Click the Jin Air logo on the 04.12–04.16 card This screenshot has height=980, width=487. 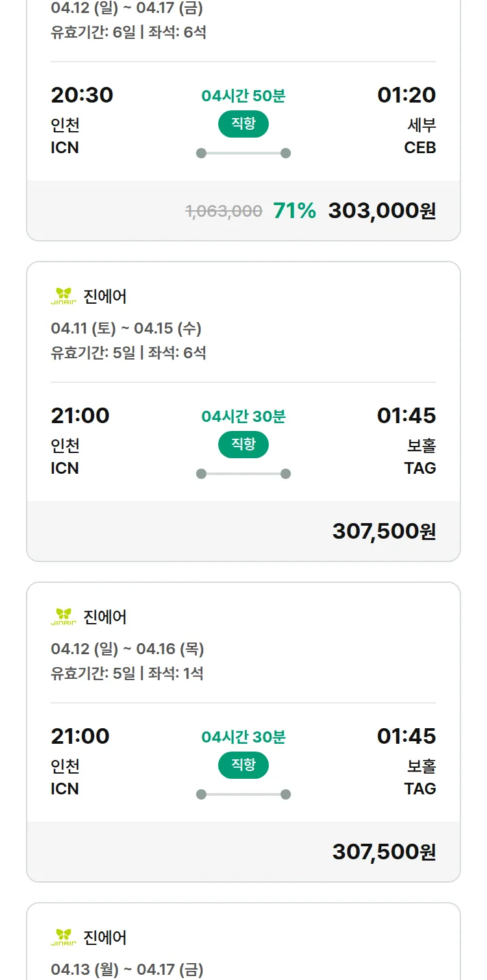[64, 617]
